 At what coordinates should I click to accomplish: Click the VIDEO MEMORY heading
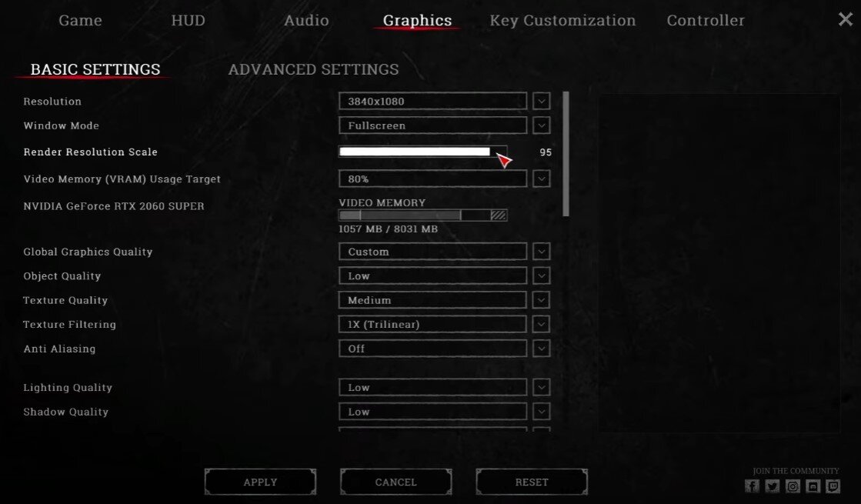pos(382,202)
